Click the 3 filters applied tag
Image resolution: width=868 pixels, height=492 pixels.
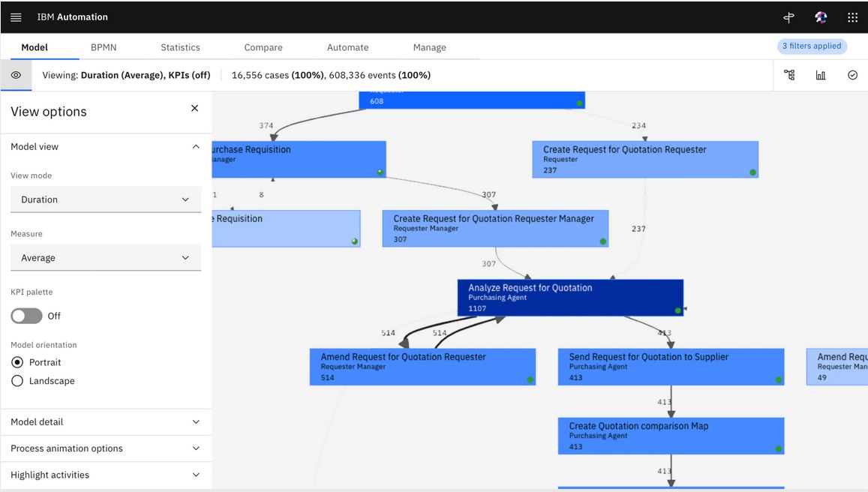click(812, 46)
